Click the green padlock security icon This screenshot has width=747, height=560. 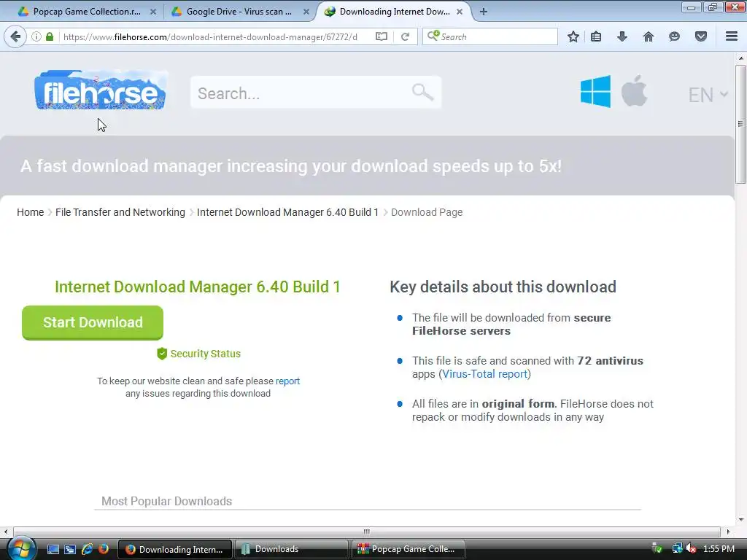pyautogui.click(x=50, y=36)
